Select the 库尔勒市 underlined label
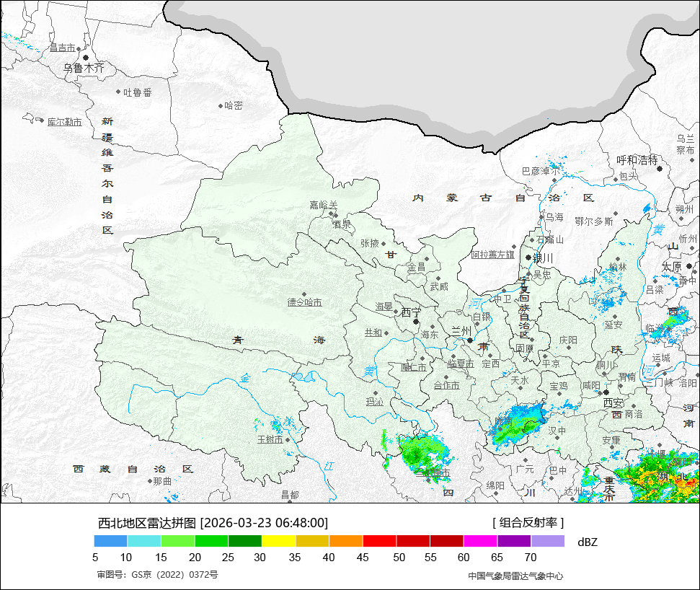The image size is (700, 590). point(65,122)
